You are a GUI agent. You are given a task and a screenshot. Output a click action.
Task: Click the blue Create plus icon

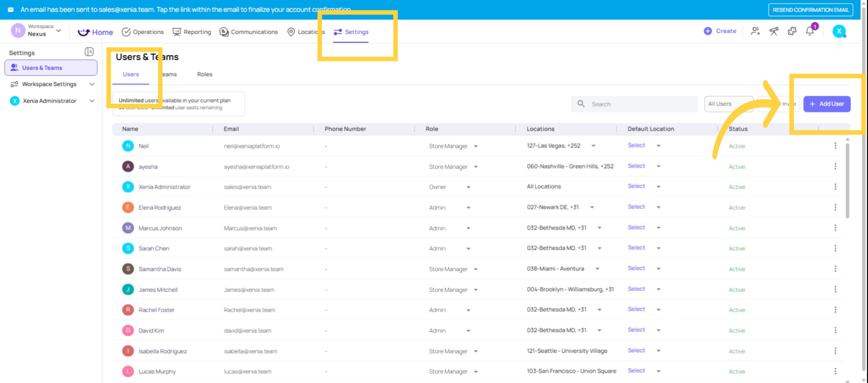[x=708, y=31]
